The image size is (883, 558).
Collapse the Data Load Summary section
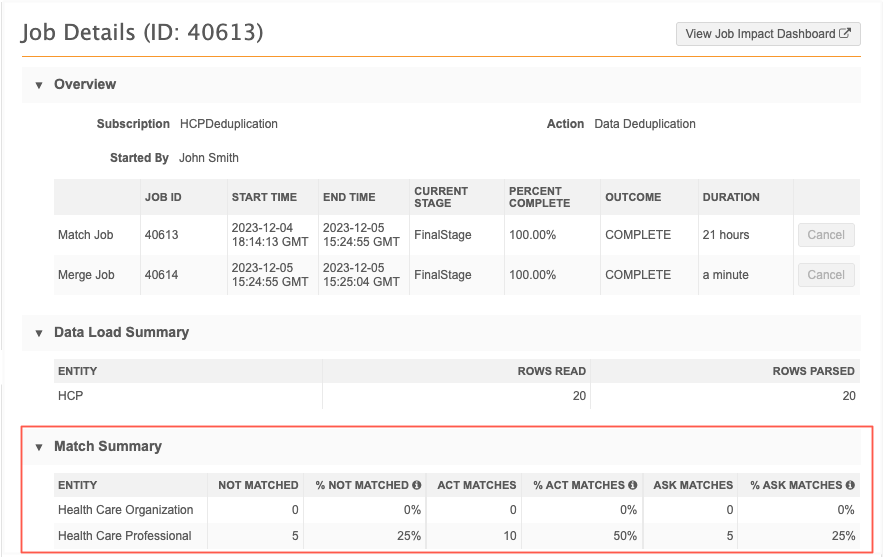[x=39, y=332]
